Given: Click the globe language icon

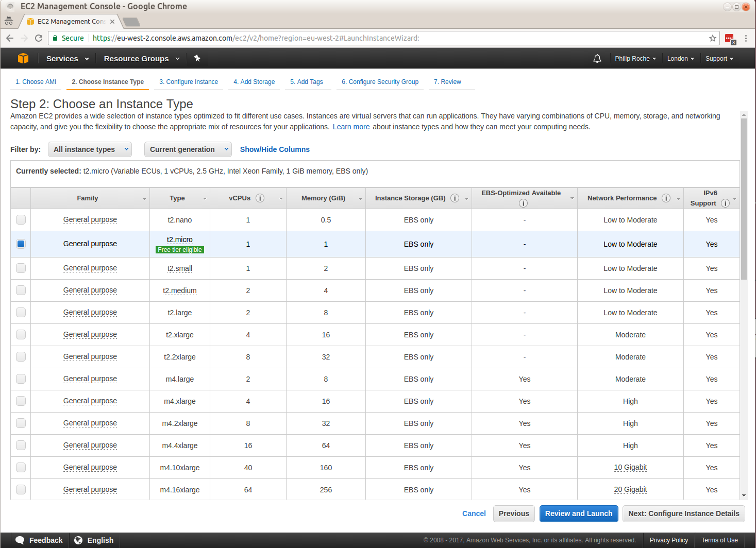Looking at the screenshot, I should tap(78, 540).
